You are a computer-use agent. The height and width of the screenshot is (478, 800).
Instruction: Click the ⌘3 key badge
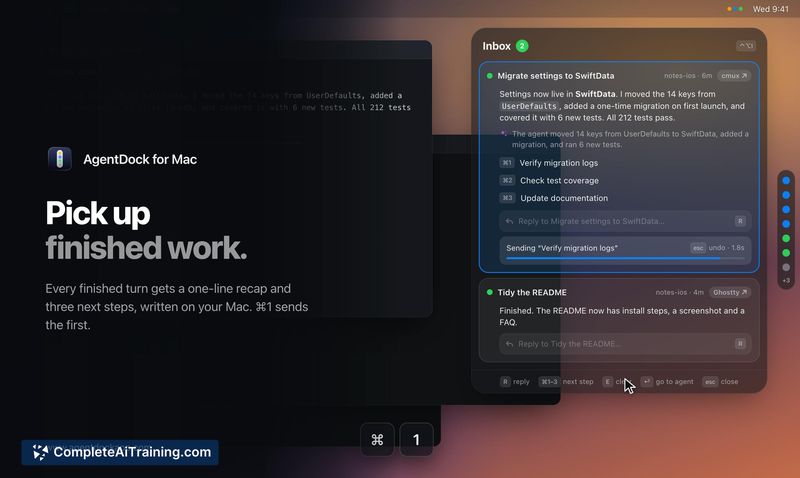[507, 197]
